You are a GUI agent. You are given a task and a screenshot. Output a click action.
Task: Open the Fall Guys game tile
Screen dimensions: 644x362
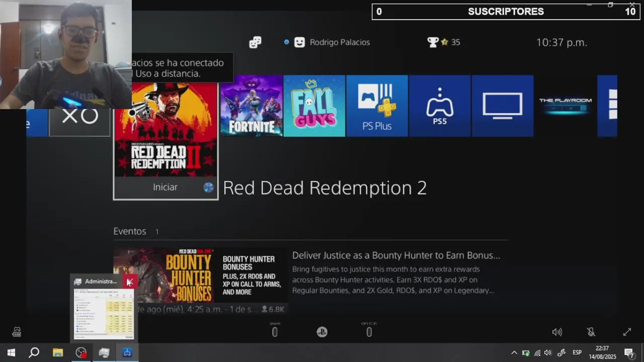[314, 106]
